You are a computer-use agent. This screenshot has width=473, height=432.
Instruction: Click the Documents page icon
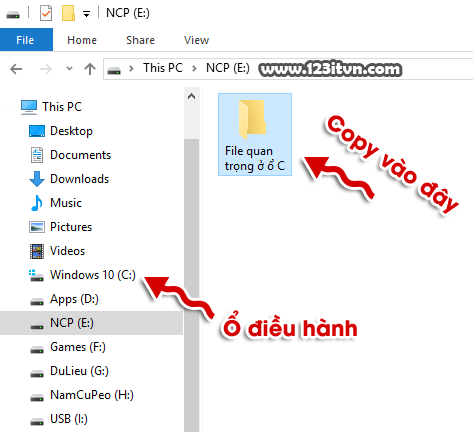37,155
